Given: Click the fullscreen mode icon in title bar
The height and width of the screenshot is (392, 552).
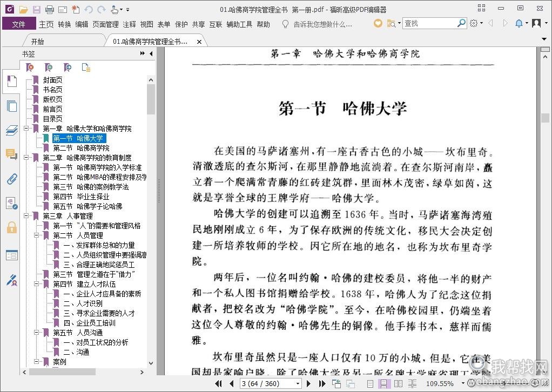Looking at the screenshot, I should click(x=481, y=8).
